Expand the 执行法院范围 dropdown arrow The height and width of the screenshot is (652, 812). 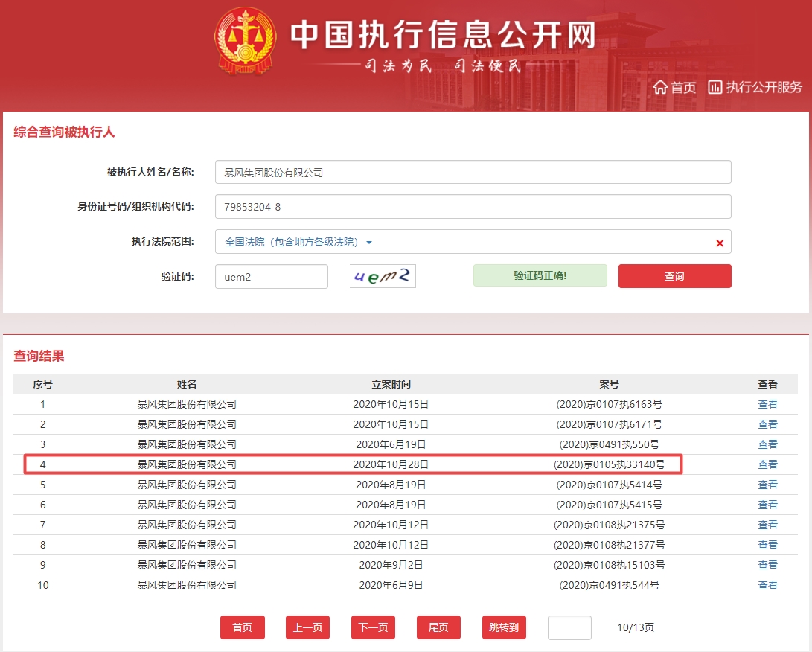pyautogui.click(x=369, y=243)
